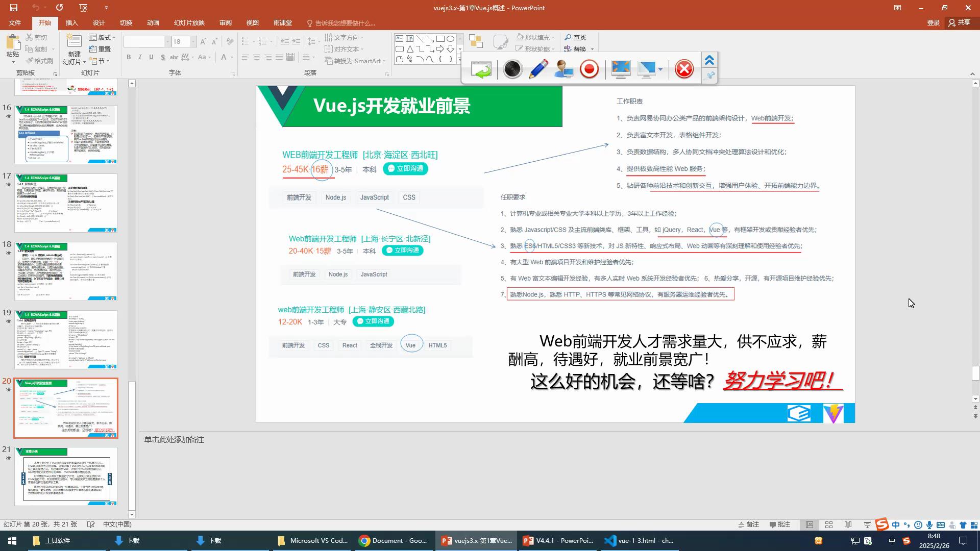Click the fullscreen monitor arrows icon
The height and width of the screenshot is (551, 980).
coord(620,69)
